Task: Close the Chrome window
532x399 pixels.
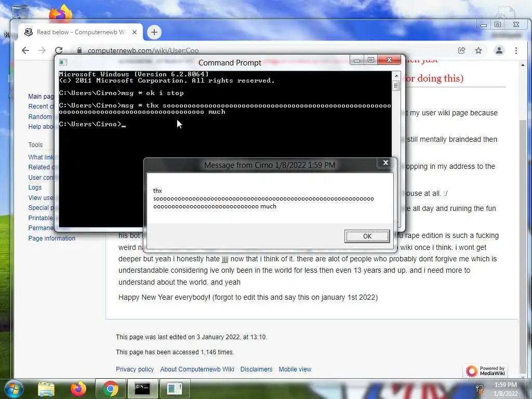Action: (516, 25)
